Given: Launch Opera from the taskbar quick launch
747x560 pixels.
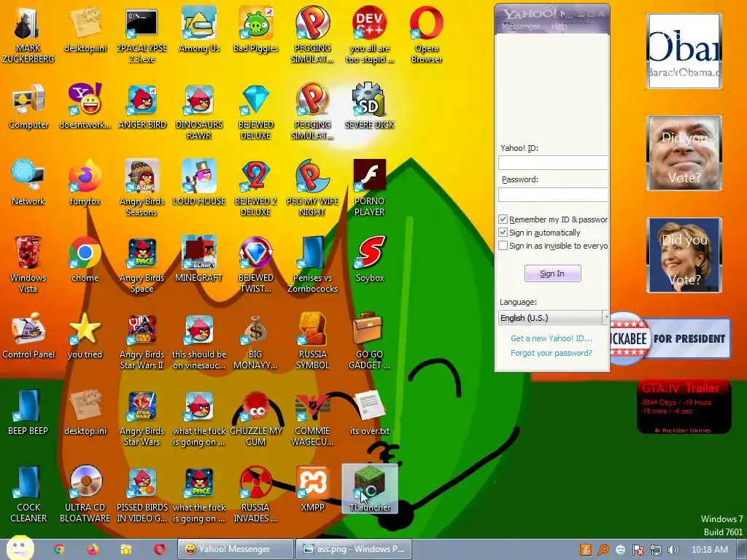Looking at the screenshot, I should tap(160, 549).
